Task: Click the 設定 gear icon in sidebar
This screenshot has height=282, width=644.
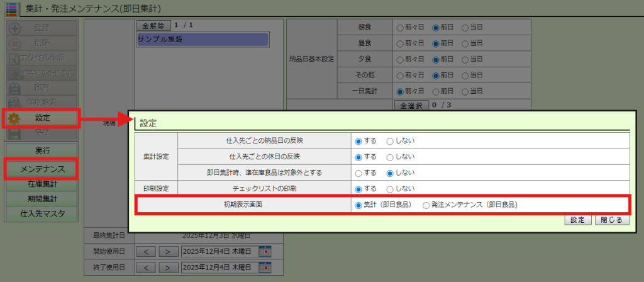Action: tap(14, 118)
